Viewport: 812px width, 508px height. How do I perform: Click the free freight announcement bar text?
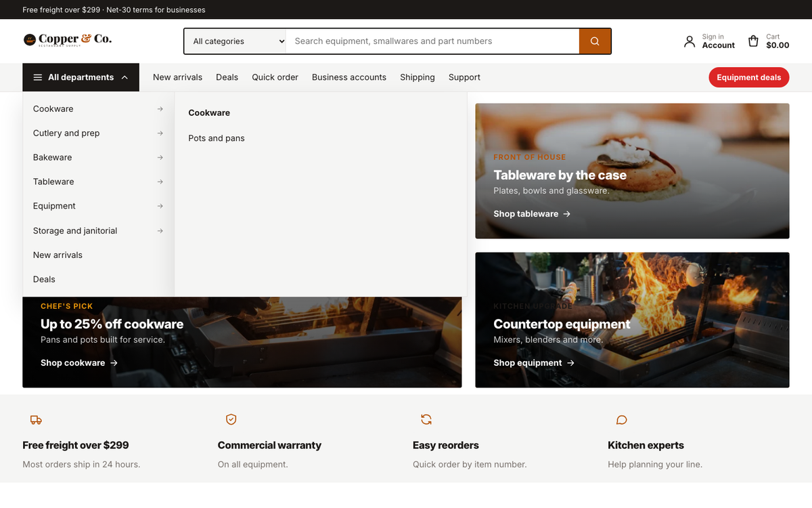tap(114, 9)
